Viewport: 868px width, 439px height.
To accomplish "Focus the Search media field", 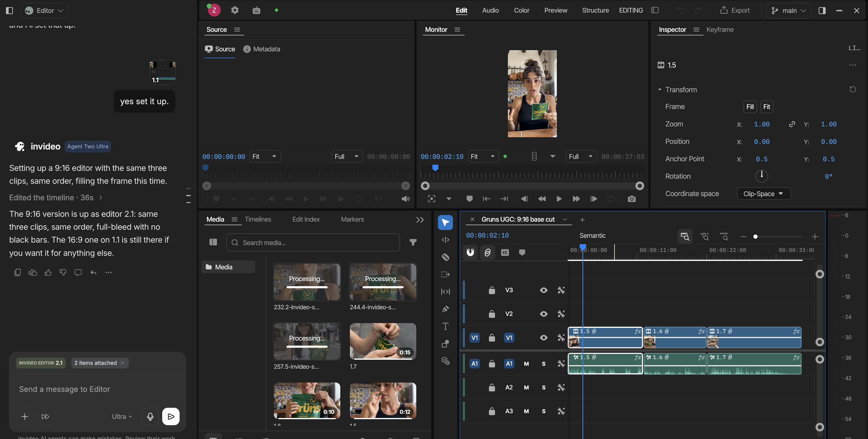I will [313, 243].
